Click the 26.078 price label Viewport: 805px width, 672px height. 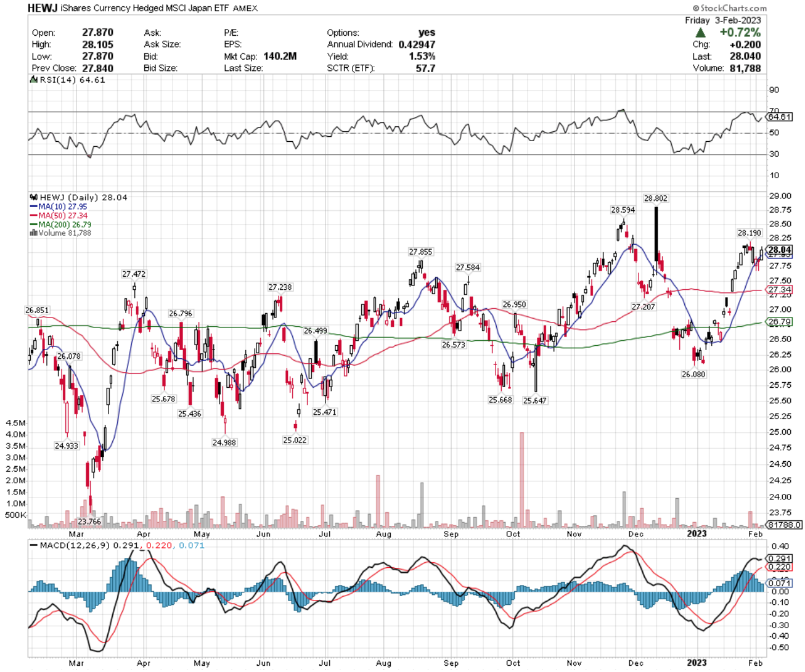(x=68, y=356)
